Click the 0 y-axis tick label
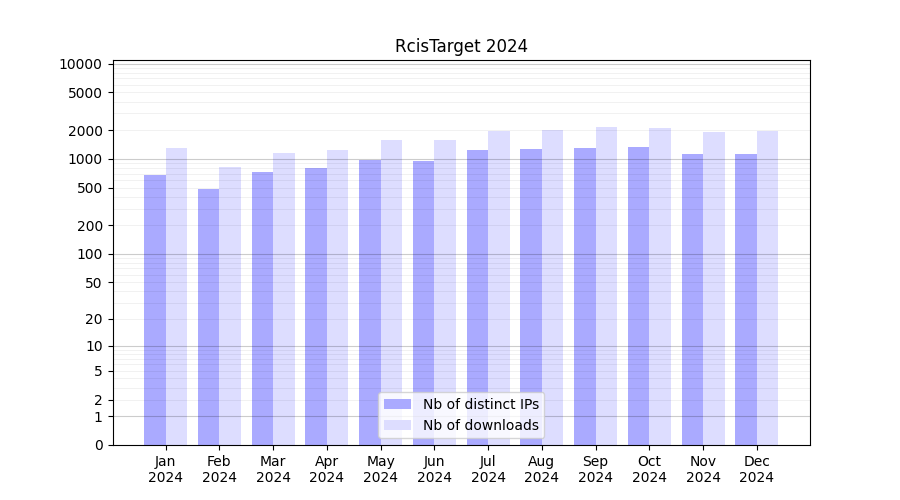The height and width of the screenshot is (500, 900). coord(98,445)
